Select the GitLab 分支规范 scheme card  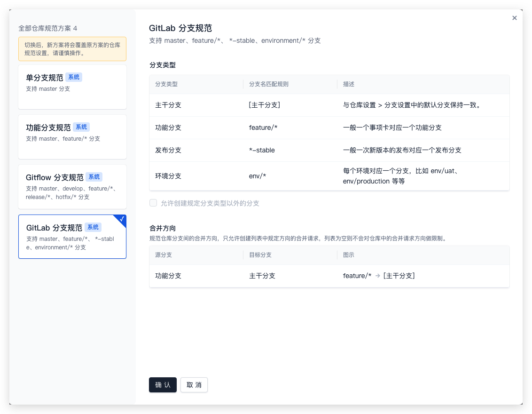pyautogui.click(x=72, y=237)
